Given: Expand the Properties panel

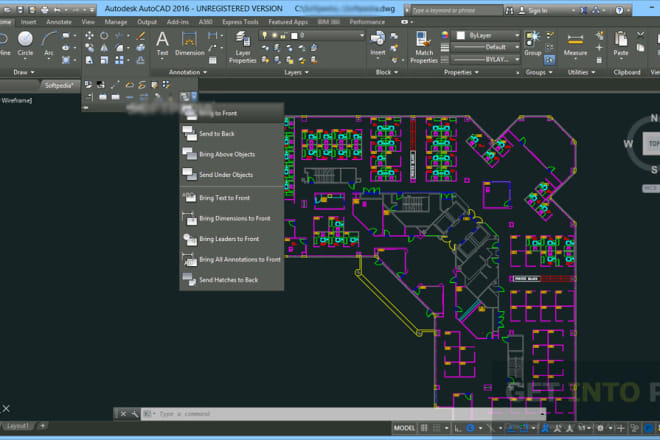Looking at the screenshot, I should coord(461,72).
